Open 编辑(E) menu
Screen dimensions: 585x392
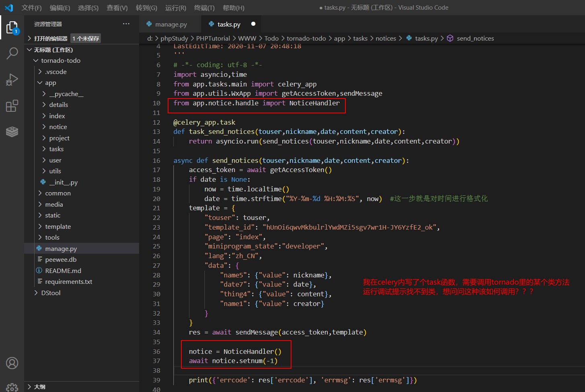click(60, 8)
